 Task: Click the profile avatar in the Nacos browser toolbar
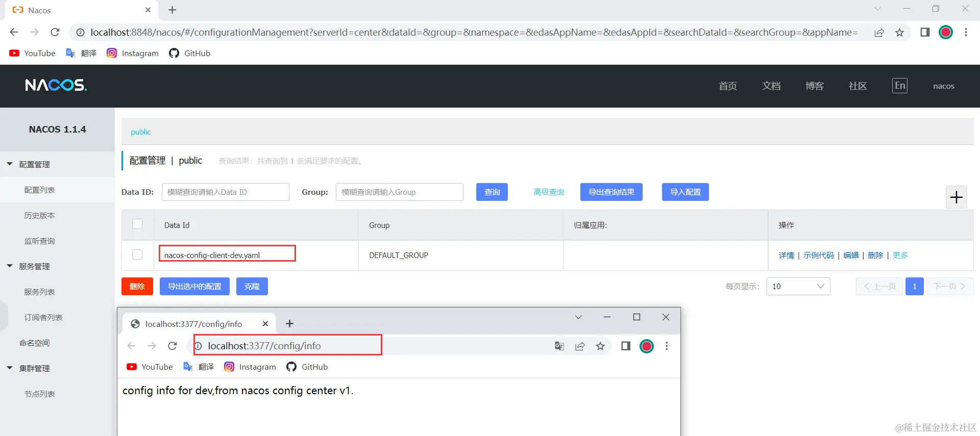[x=946, y=32]
